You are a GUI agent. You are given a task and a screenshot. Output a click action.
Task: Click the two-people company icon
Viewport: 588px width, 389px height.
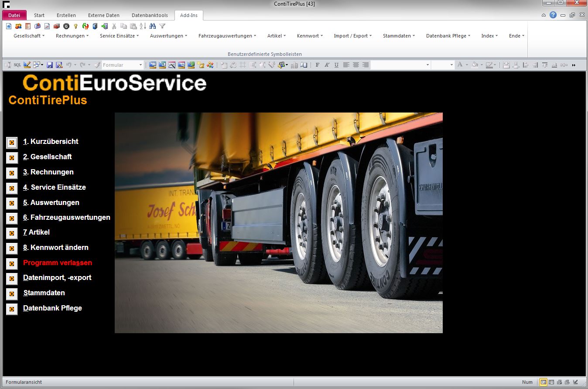tap(18, 26)
